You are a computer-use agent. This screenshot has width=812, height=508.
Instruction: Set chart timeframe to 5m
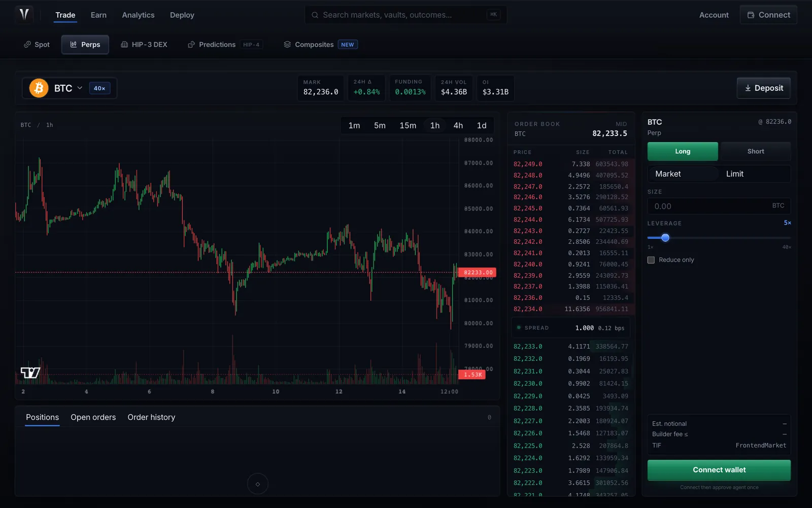coord(380,125)
